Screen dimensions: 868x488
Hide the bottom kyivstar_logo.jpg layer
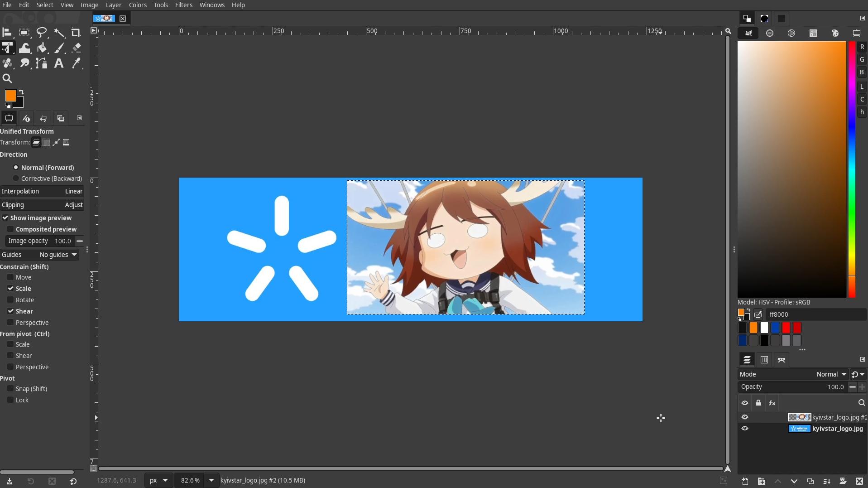pyautogui.click(x=745, y=429)
